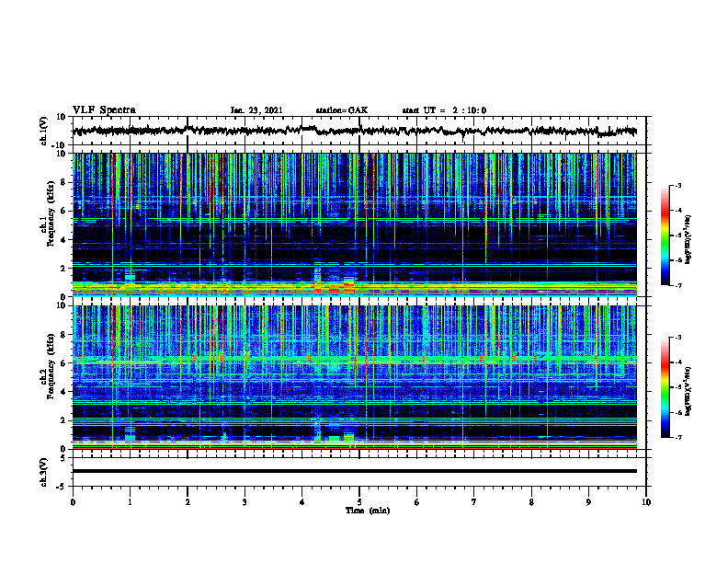
Task: Click the ch.1 color bar title "log(PSD)(V²/Hz)"
Action: 688,239
